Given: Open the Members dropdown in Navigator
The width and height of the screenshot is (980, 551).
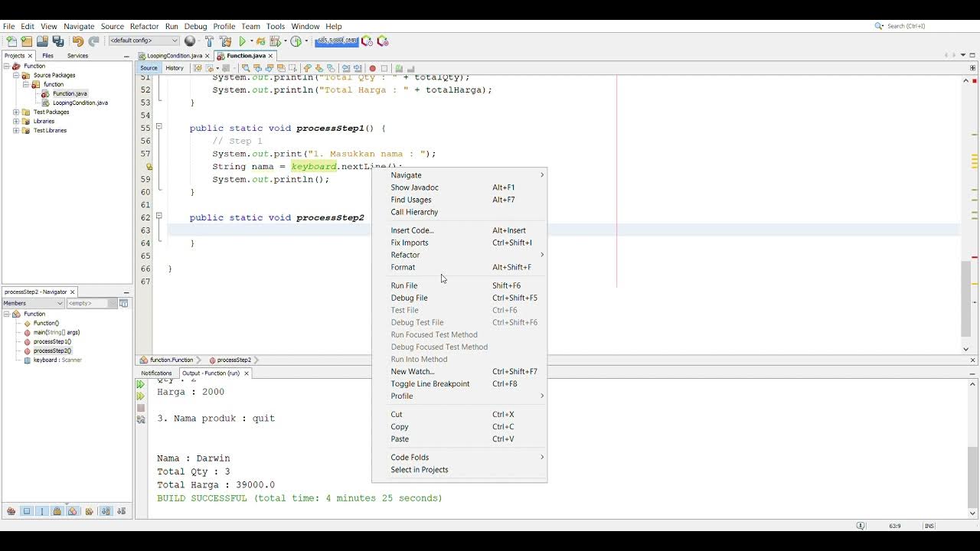Looking at the screenshot, I should [x=33, y=303].
